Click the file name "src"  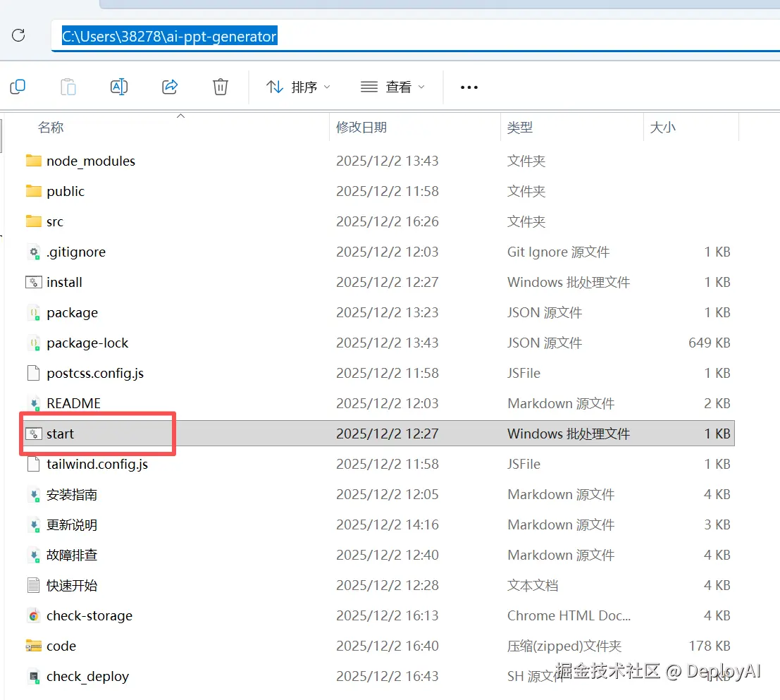[x=55, y=222]
